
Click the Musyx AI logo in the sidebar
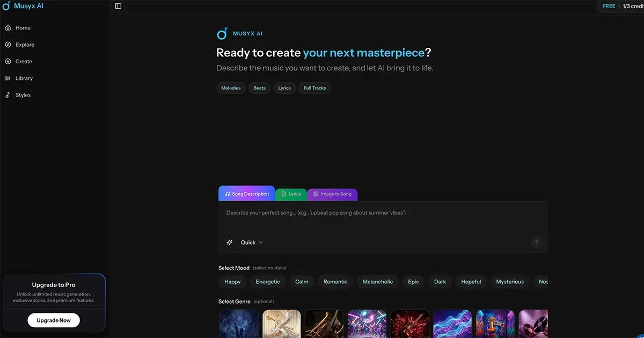(23, 6)
